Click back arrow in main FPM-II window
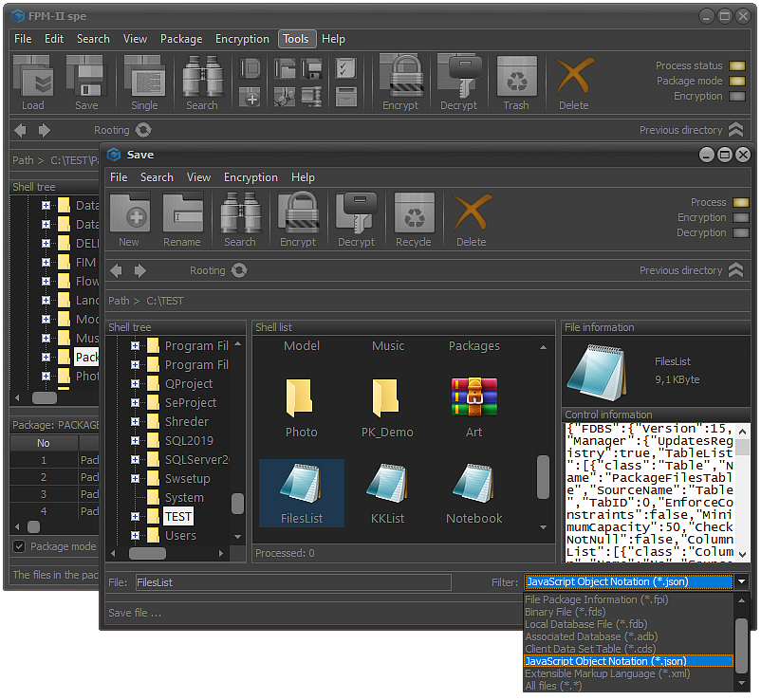This screenshot has height=700, width=761. pyautogui.click(x=20, y=130)
